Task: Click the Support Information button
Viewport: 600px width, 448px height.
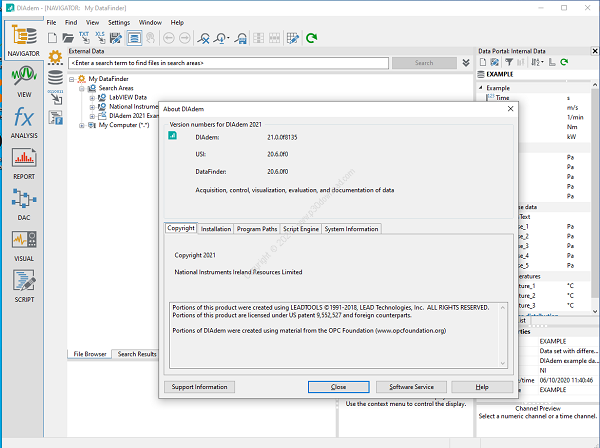Action: [x=200, y=386]
